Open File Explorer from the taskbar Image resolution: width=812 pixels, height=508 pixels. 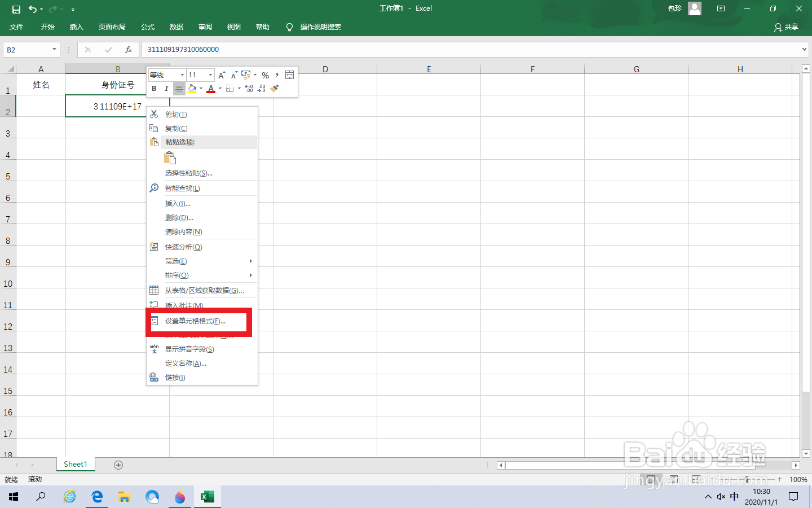tap(124, 497)
